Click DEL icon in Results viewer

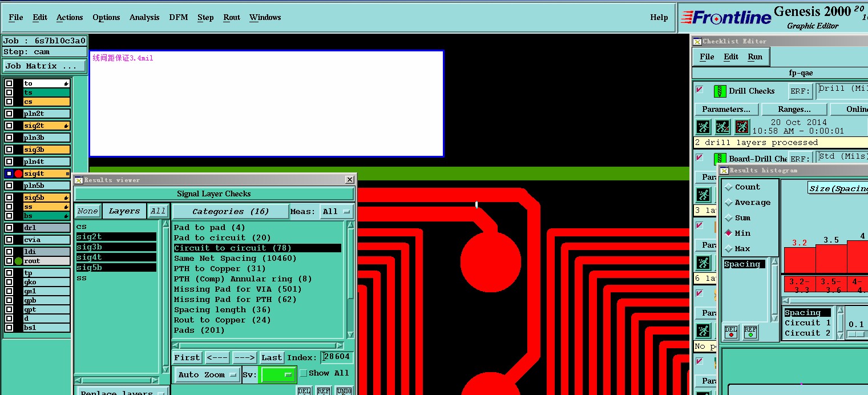pos(304,391)
